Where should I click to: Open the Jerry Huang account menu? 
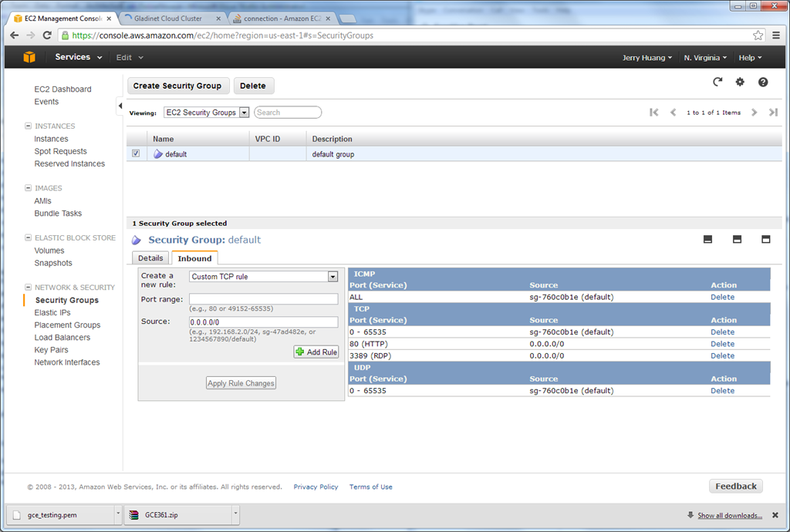tap(647, 57)
